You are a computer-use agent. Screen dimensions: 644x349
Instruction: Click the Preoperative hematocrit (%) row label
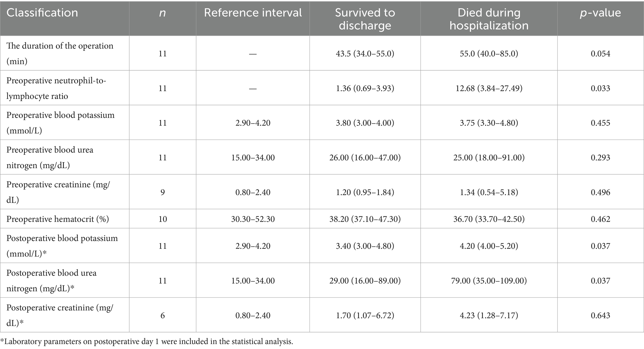coord(58,219)
